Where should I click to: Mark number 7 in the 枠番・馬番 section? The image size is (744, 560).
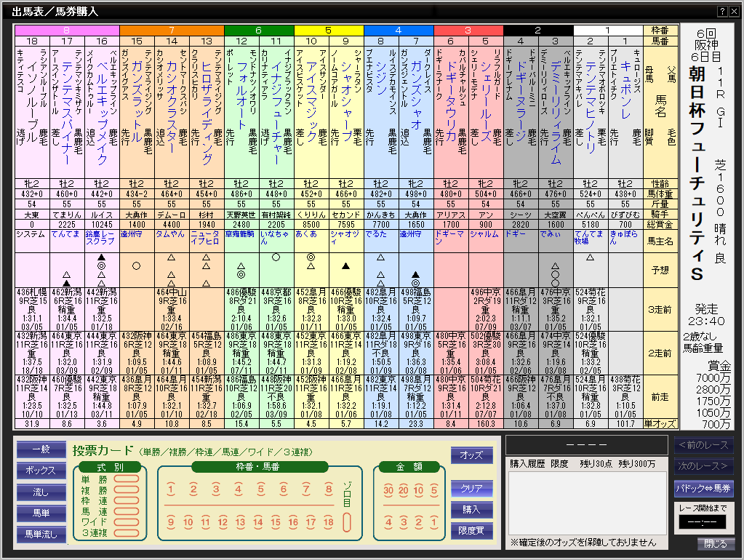pos(306,489)
